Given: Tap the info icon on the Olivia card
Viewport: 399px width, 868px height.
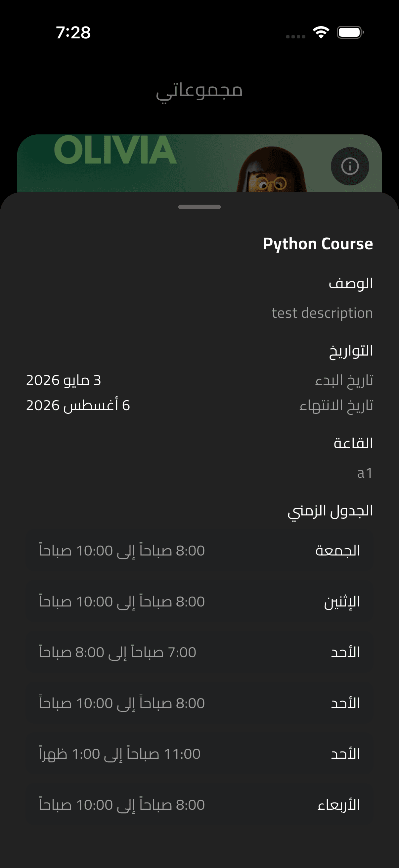Looking at the screenshot, I should click(350, 166).
